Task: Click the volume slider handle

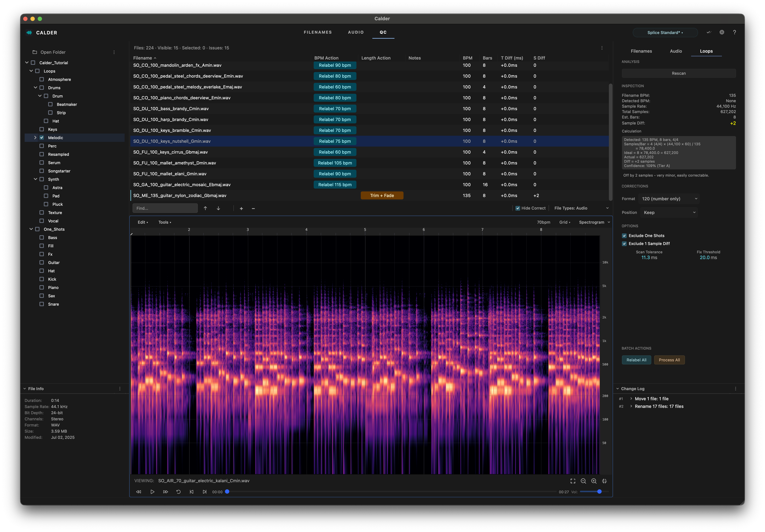Action: (599, 491)
